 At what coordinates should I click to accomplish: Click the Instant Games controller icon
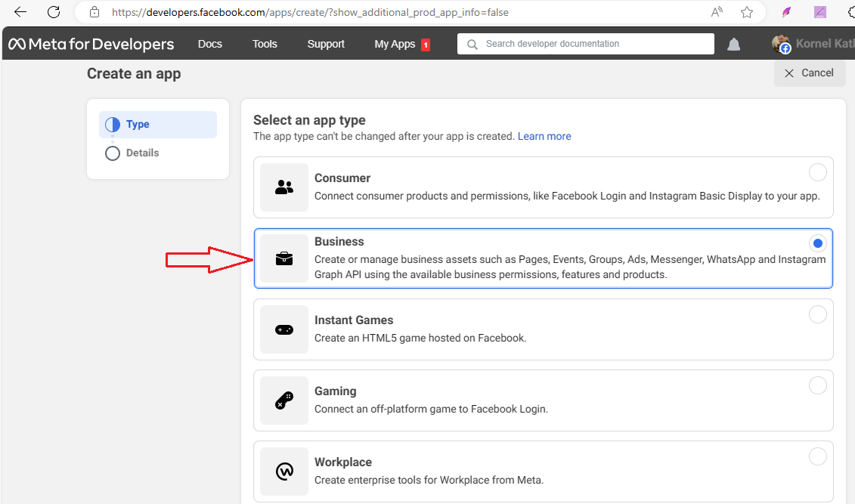point(284,329)
